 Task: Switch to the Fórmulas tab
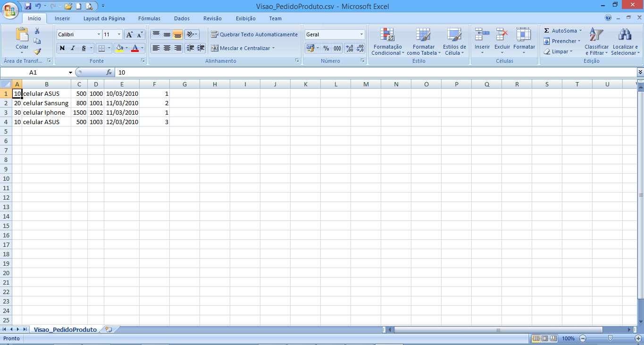pos(149,18)
